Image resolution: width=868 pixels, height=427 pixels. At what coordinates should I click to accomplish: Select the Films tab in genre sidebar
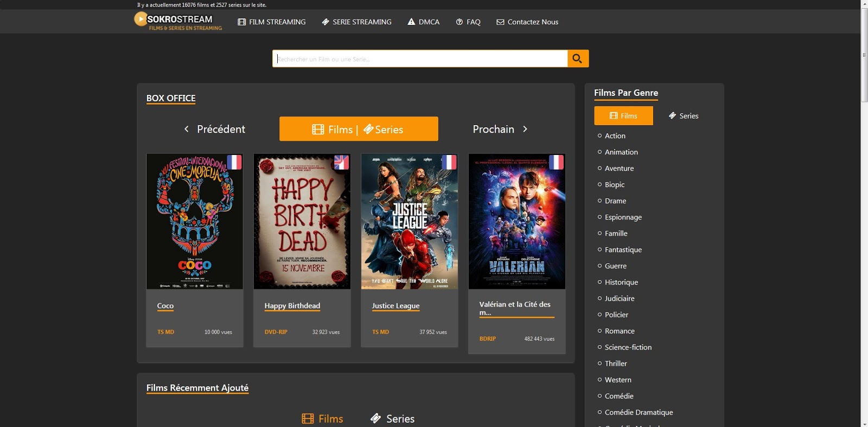click(x=624, y=116)
